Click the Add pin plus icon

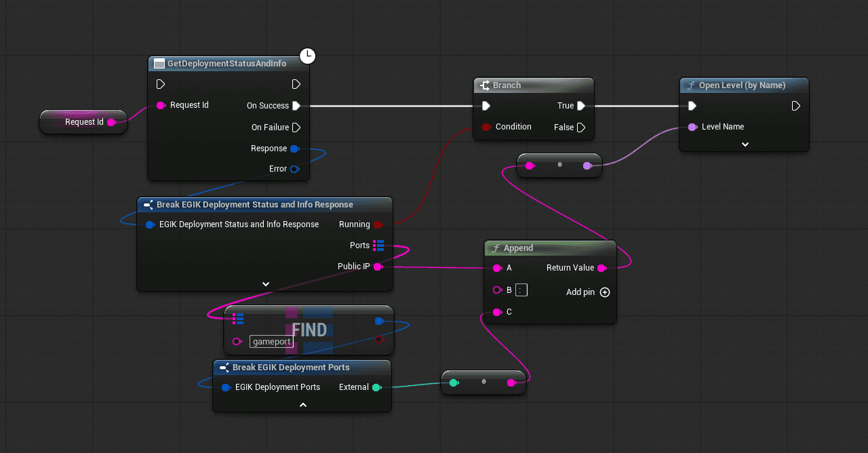(x=605, y=292)
